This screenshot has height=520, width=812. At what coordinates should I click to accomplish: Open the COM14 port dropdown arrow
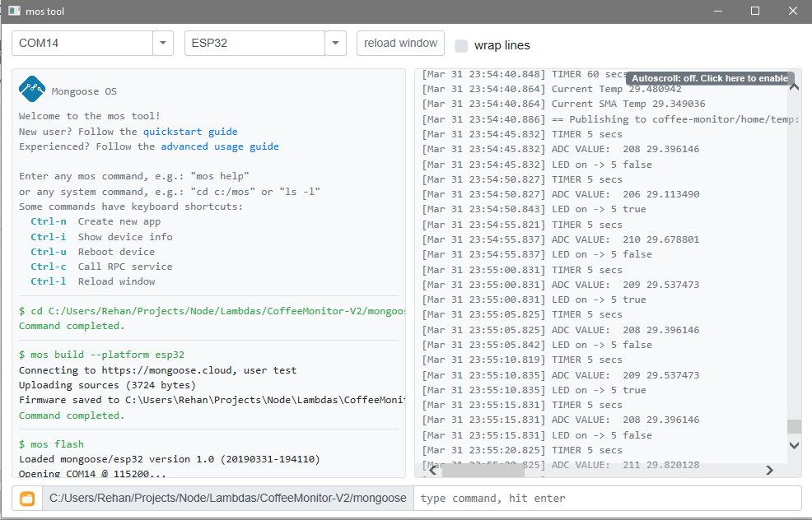(x=162, y=43)
